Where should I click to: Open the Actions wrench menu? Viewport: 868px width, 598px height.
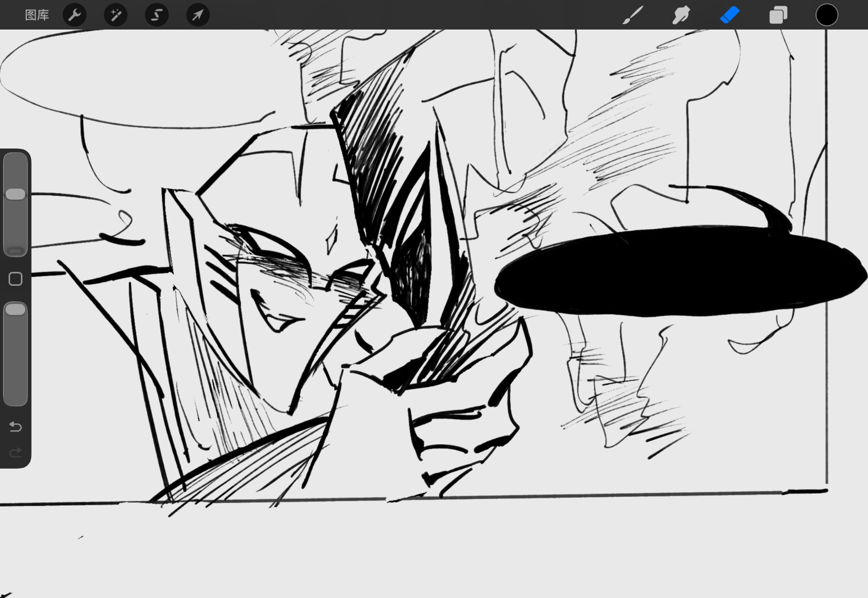pyautogui.click(x=75, y=15)
